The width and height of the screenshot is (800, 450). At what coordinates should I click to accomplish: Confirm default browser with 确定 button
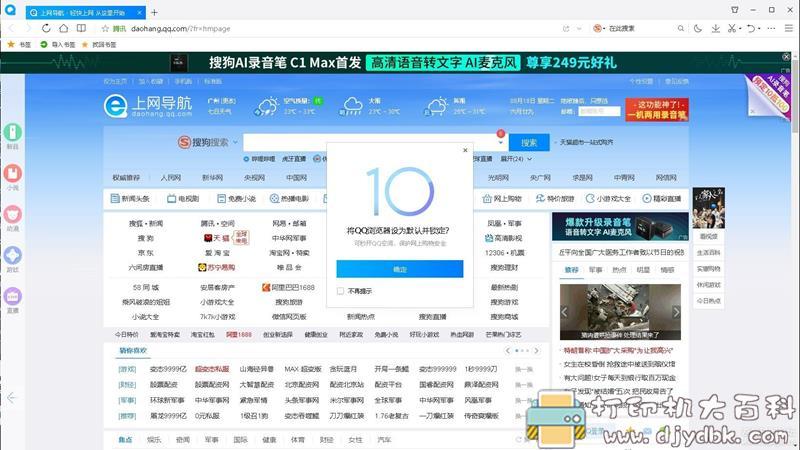399,269
